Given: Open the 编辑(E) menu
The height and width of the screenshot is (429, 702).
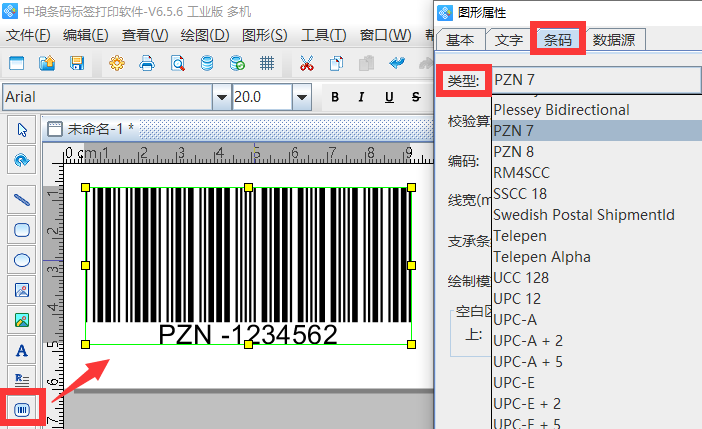Looking at the screenshot, I should pyautogui.click(x=86, y=35).
